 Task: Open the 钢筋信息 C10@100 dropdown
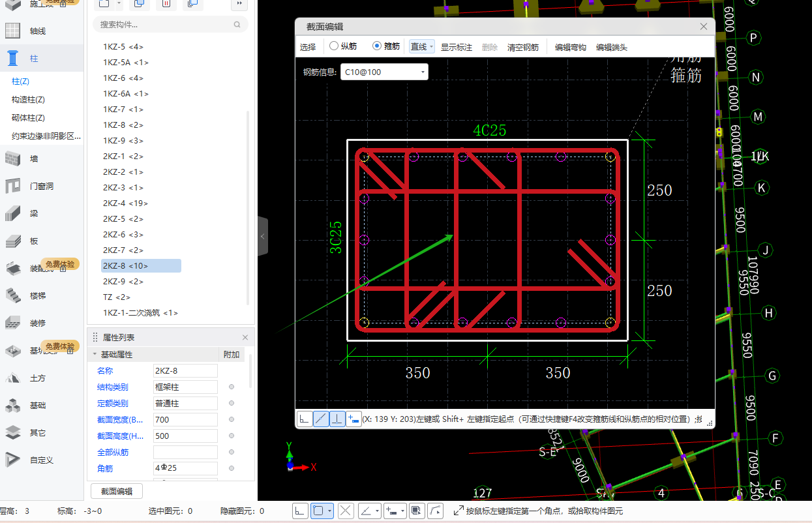pos(384,72)
